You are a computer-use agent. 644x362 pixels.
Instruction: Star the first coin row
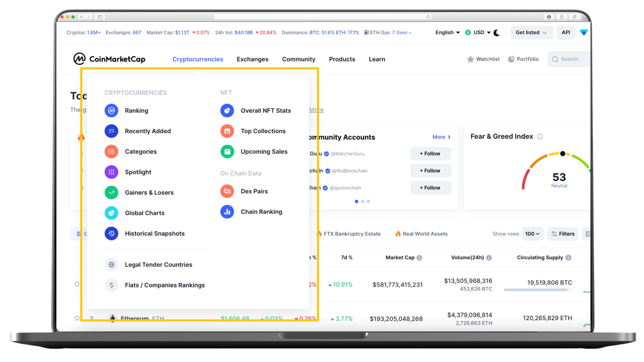pos(77,284)
